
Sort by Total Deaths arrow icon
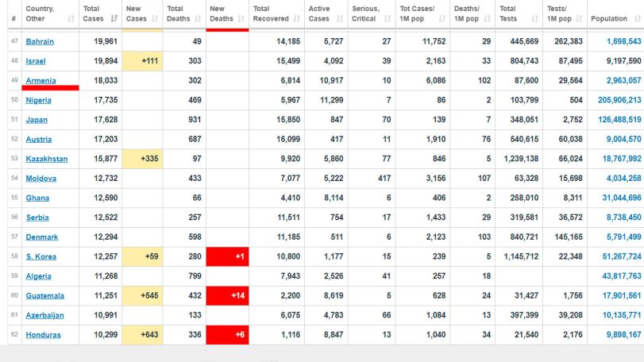tap(198, 18)
